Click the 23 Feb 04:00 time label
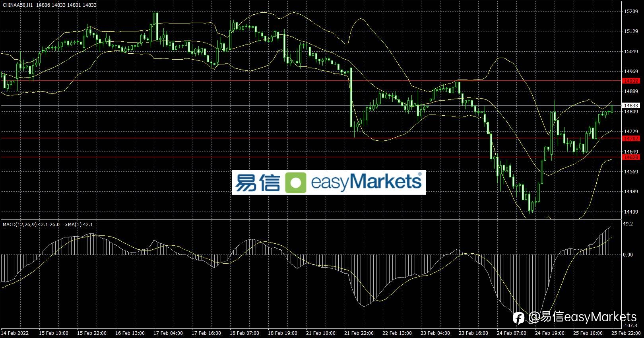The width and height of the screenshot is (644, 338). click(x=435, y=333)
